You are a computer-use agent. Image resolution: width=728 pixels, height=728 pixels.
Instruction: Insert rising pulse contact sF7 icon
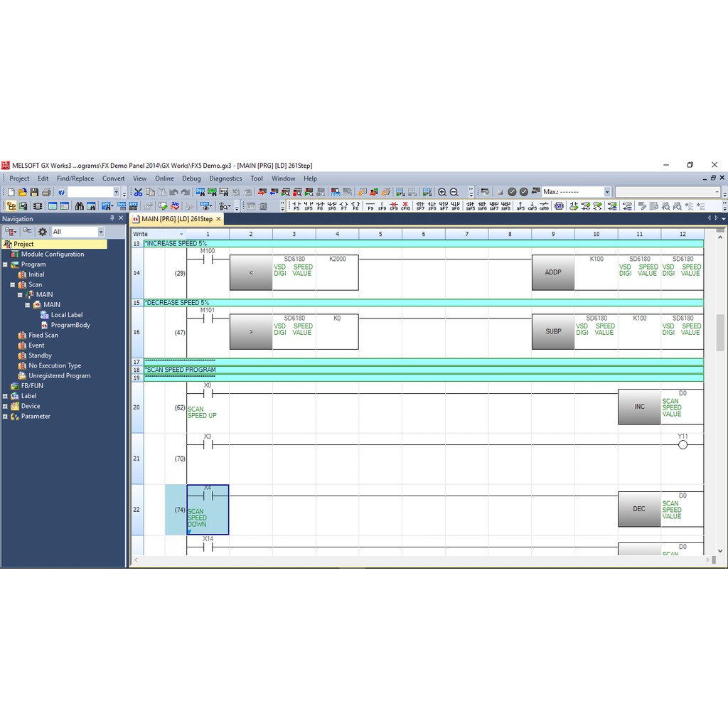pyautogui.click(x=420, y=205)
